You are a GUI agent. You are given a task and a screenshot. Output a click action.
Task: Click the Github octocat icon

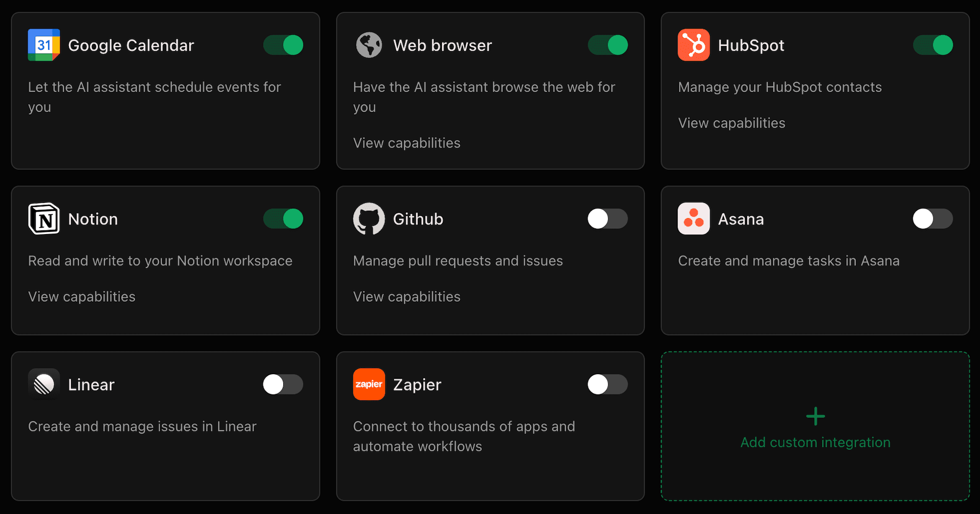[x=369, y=219]
